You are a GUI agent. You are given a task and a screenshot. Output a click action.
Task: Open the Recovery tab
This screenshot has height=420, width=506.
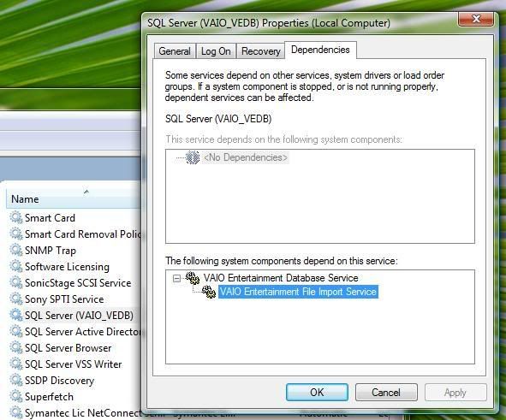point(261,51)
